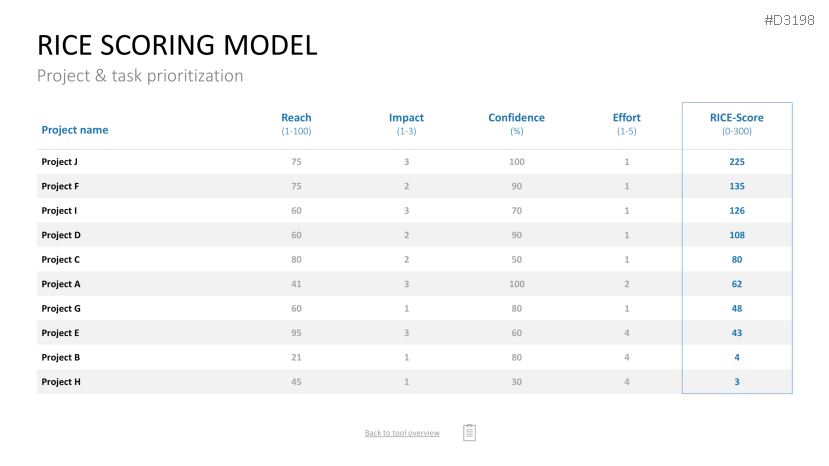Image resolution: width=829 pixels, height=466 pixels.
Task: Click the Project H row label
Action: tap(61, 382)
